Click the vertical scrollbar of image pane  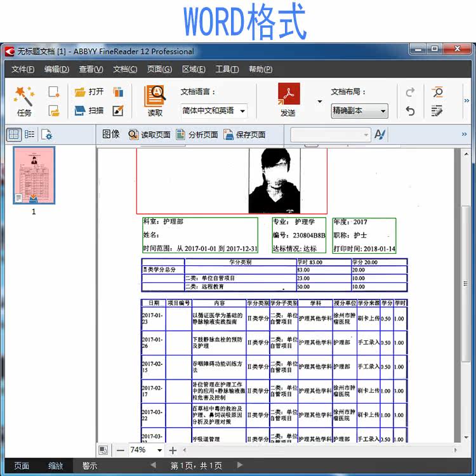(466, 284)
